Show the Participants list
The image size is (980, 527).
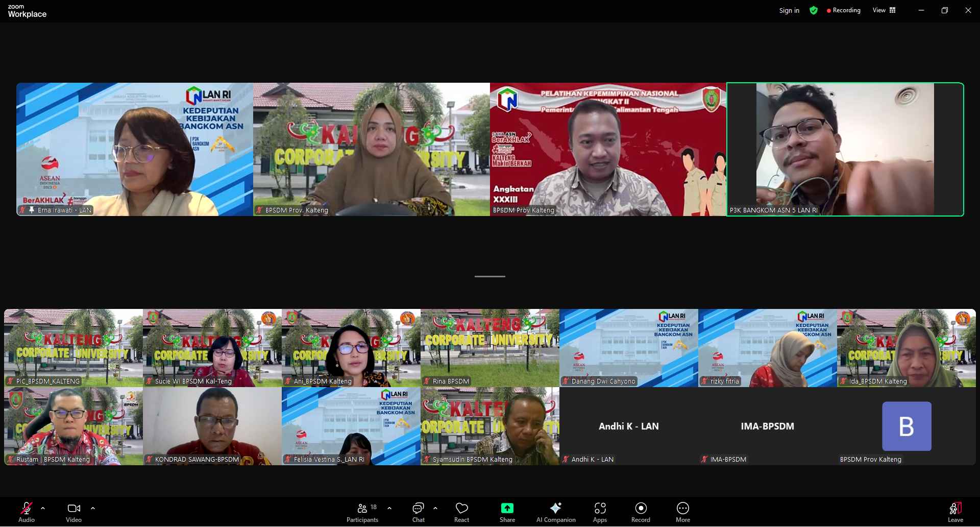click(x=363, y=512)
